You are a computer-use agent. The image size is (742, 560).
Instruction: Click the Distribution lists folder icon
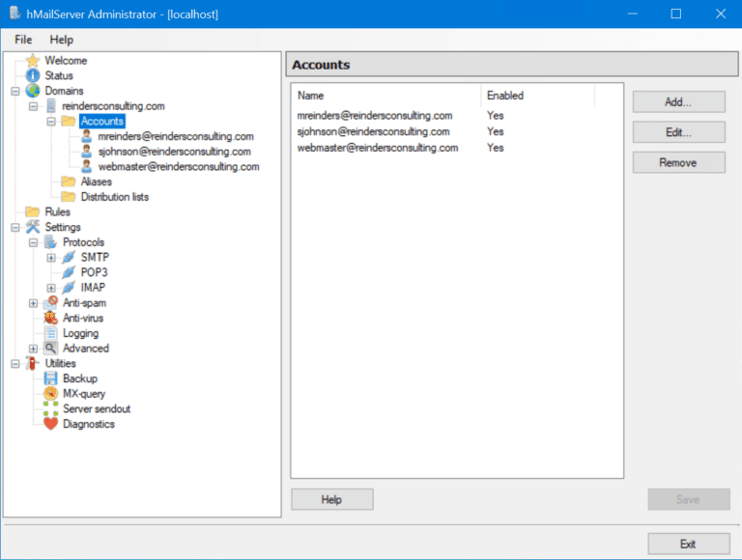69,197
